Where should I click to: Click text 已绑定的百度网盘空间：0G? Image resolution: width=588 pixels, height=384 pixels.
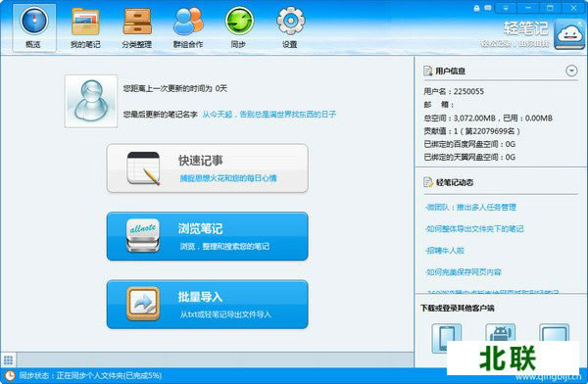pos(469,144)
